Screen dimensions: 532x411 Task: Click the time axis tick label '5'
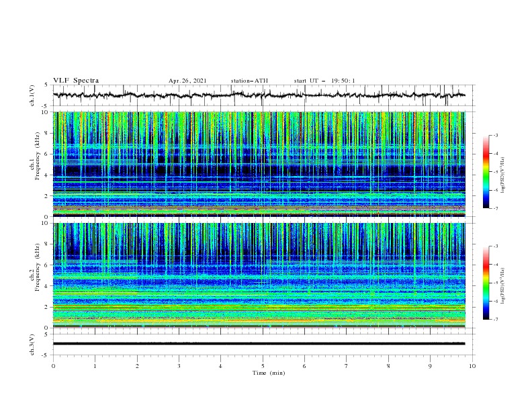(263, 366)
